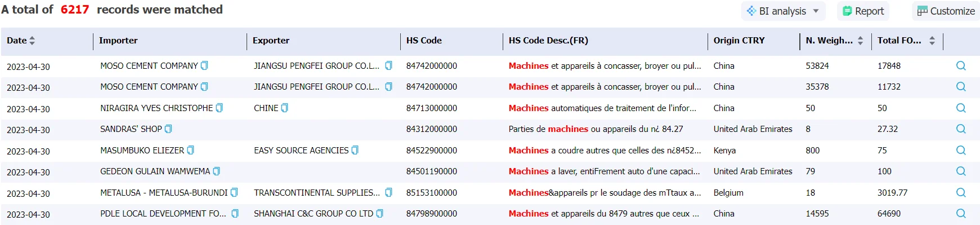This screenshot has height=225, width=980.
Task: Open exporter SHANGHAI C&C GROUP CO LTD
Action: (x=314, y=214)
